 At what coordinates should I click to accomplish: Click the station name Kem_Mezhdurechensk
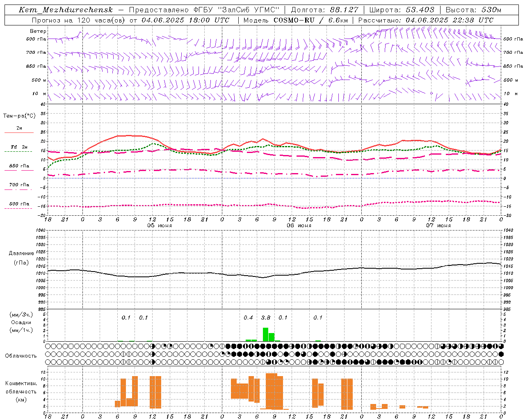click(x=66, y=10)
